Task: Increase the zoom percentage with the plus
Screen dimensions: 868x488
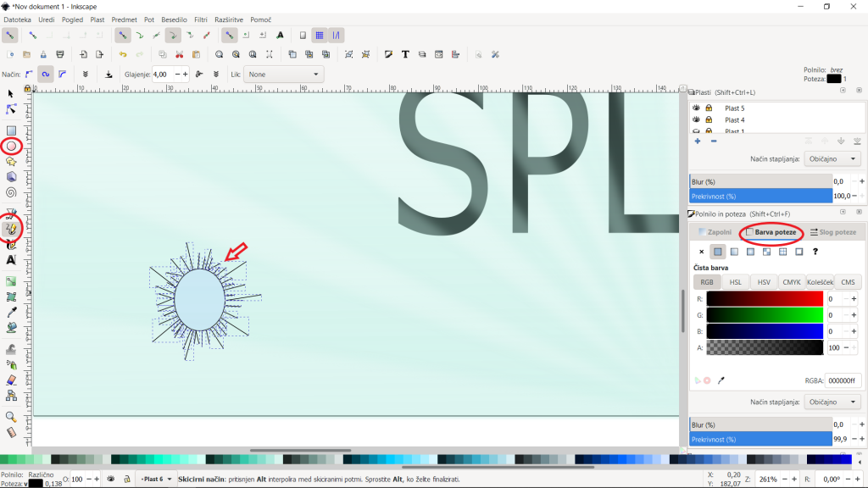Action: (x=793, y=480)
